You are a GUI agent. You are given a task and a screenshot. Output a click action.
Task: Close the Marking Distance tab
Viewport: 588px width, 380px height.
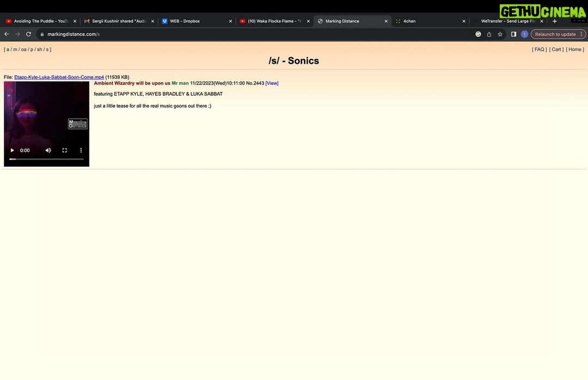coord(386,21)
